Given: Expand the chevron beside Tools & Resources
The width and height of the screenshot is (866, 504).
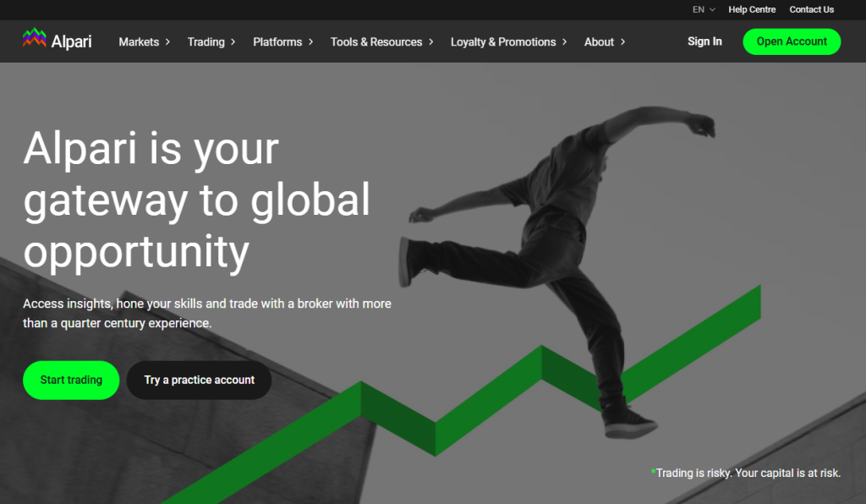Looking at the screenshot, I should point(430,41).
